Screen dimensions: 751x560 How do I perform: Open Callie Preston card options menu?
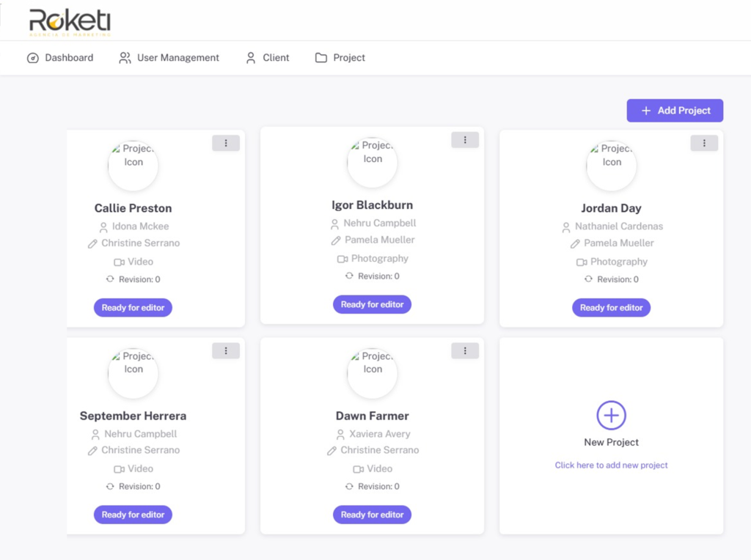[226, 144]
